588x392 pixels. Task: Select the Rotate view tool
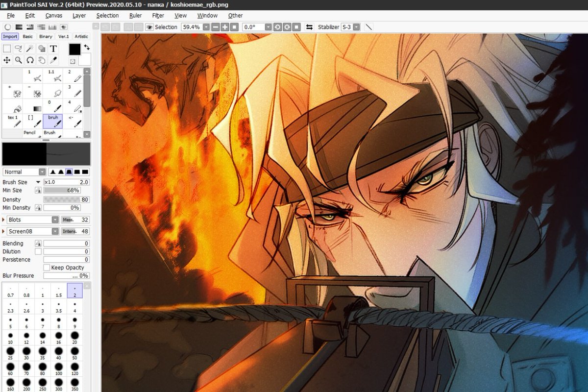[x=30, y=60]
